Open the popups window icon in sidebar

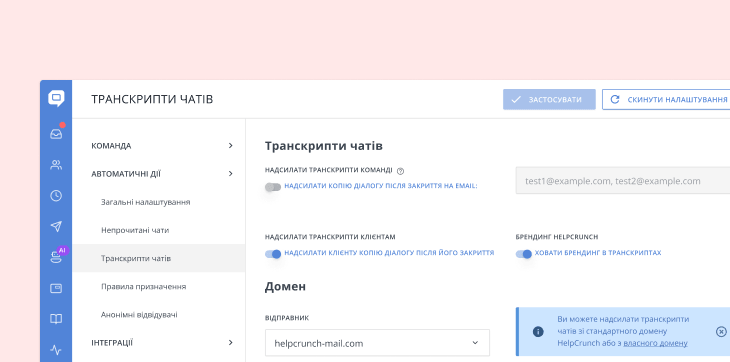pos(56,288)
